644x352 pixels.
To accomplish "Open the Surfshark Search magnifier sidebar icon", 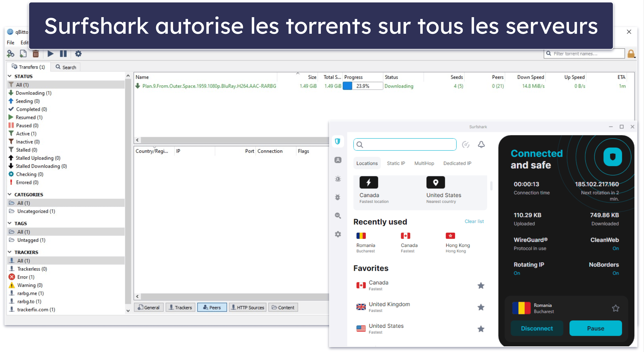I will coord(338,215).
